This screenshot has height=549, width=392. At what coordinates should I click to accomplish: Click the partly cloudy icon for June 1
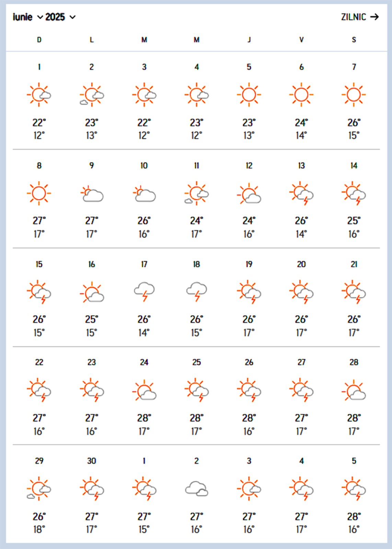pos(39,94)
